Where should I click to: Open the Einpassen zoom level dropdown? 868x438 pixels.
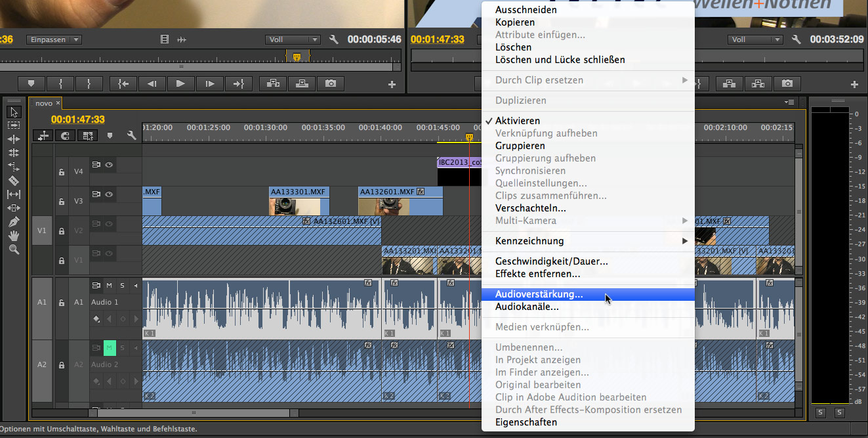point(54,39)
